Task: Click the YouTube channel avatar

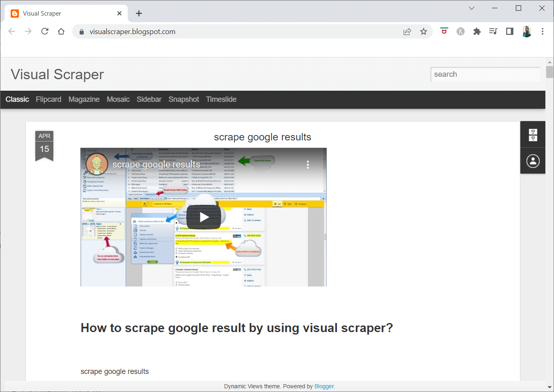Action: [97, 165]
